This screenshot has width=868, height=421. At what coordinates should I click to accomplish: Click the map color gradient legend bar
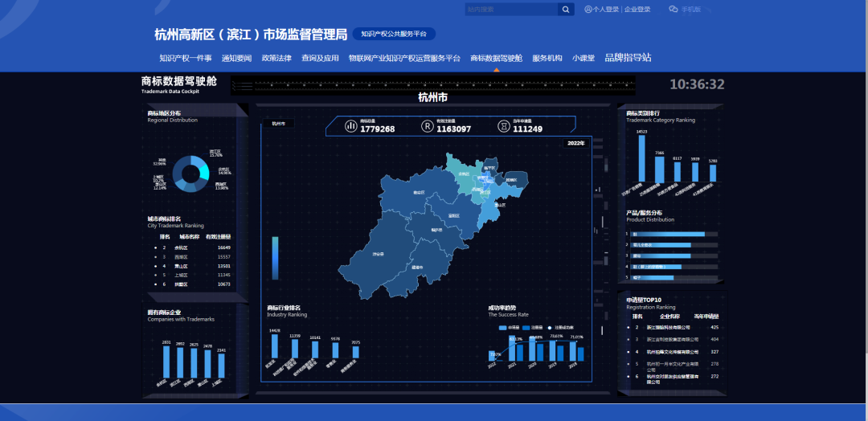pos(275,256)
